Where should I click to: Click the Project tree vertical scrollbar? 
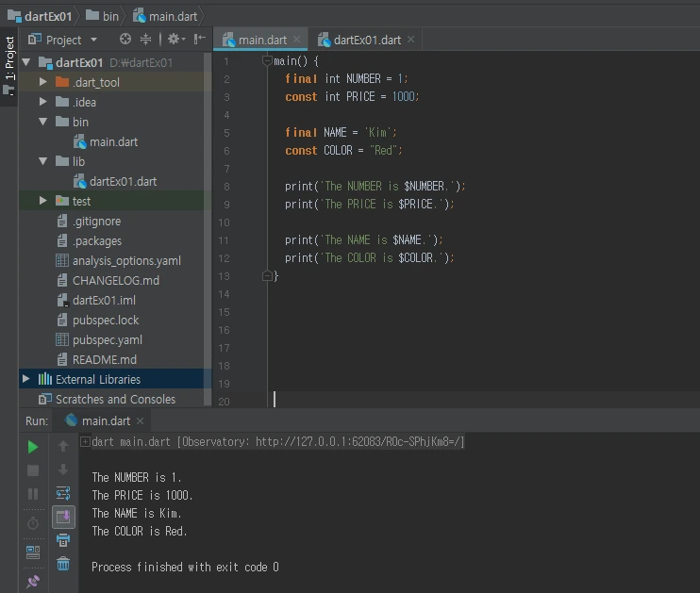[208, 229]
